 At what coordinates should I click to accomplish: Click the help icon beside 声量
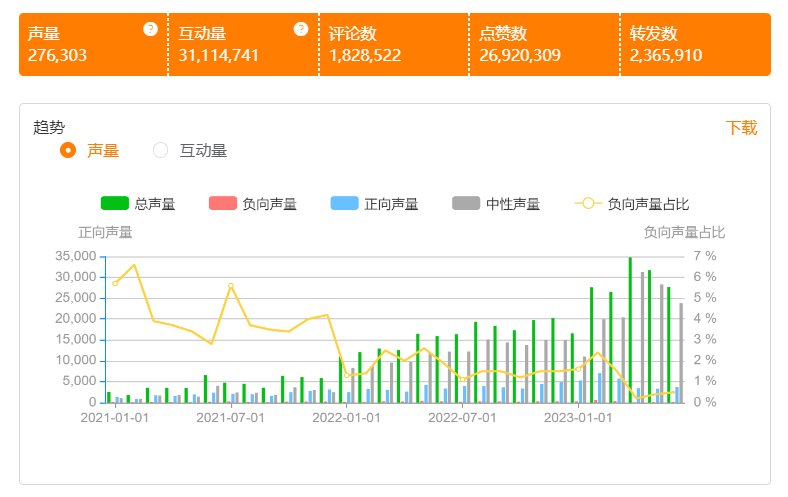[x=150, y=29]
